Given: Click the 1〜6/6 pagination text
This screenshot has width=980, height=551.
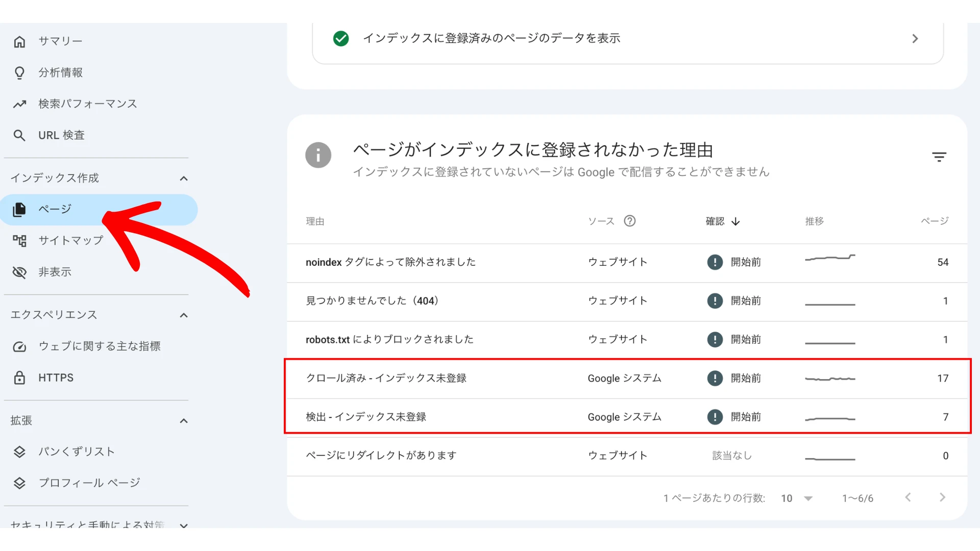Looking at the screenshot, I should pyautogui.click(x=857, y=498).
